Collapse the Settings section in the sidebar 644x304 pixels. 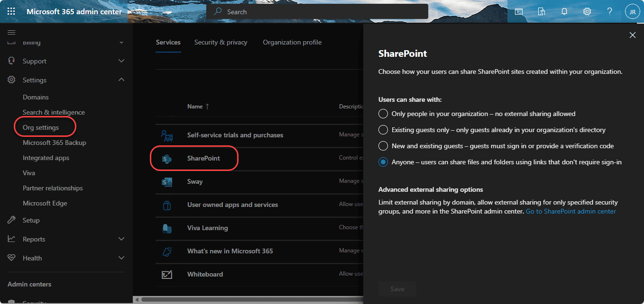tap(121, 80)
